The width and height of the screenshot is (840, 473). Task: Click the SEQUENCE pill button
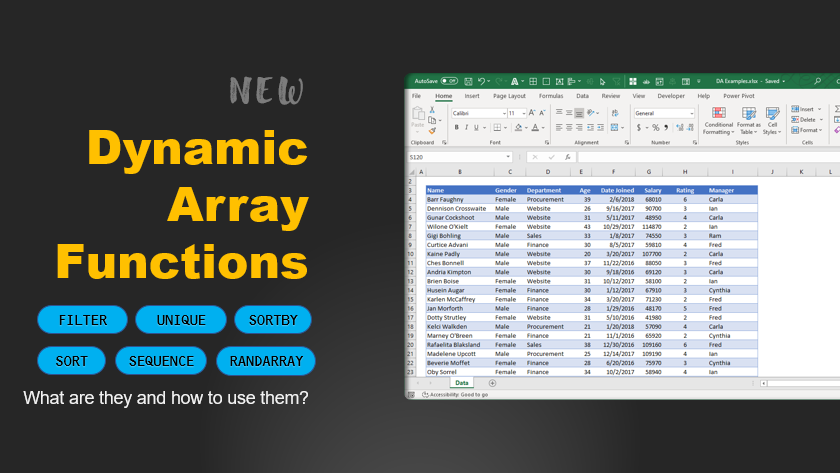[x=161, y=361]
